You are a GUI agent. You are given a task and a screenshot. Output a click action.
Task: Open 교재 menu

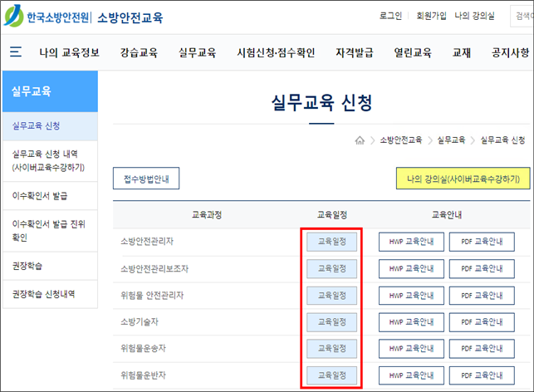[462, 52]
